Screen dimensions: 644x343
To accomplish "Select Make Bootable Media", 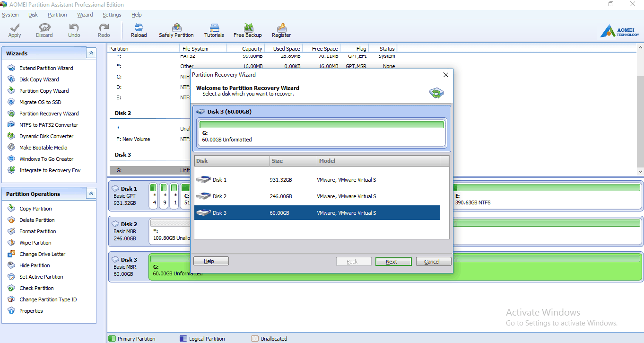I will point(43,148).
